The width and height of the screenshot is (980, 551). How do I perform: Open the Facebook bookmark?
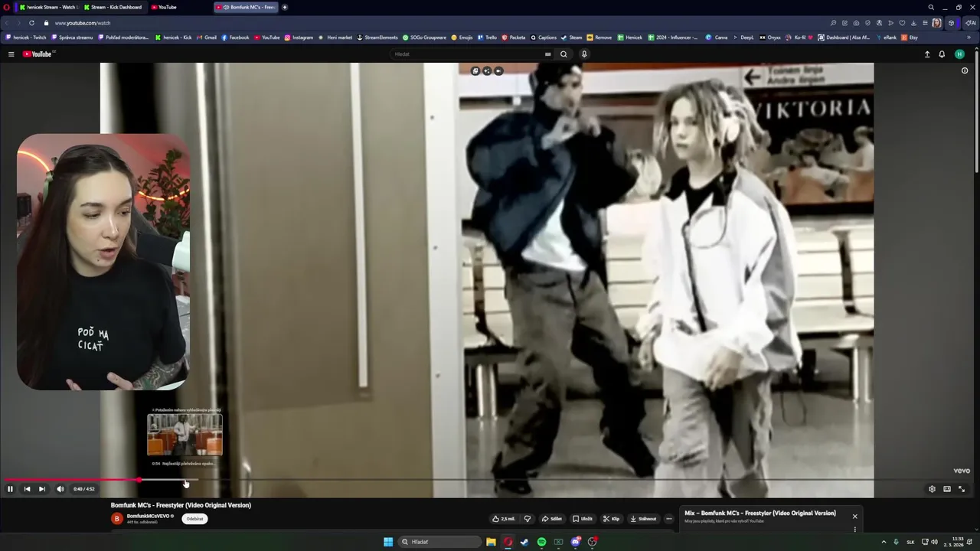click(235, 37)
